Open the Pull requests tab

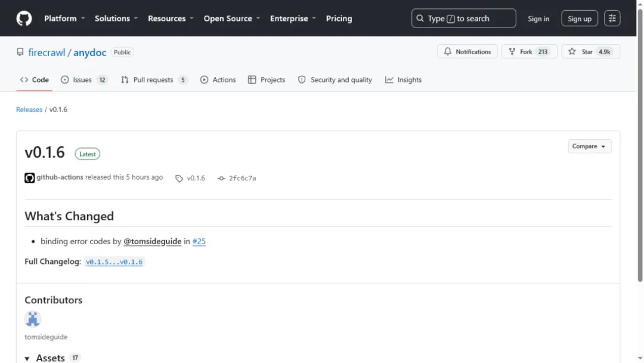[154, 80]
